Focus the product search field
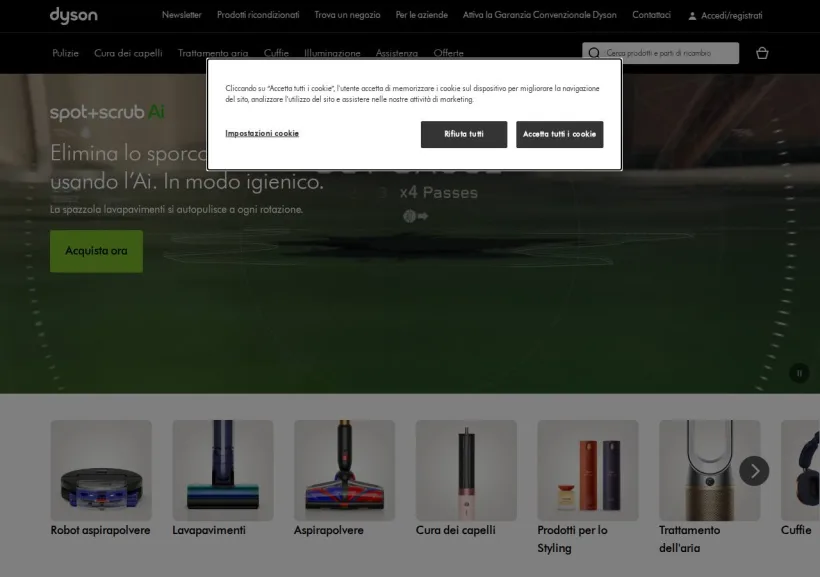Image resolution: width=820 pixels, height=577 pixels. coord(660,53)
